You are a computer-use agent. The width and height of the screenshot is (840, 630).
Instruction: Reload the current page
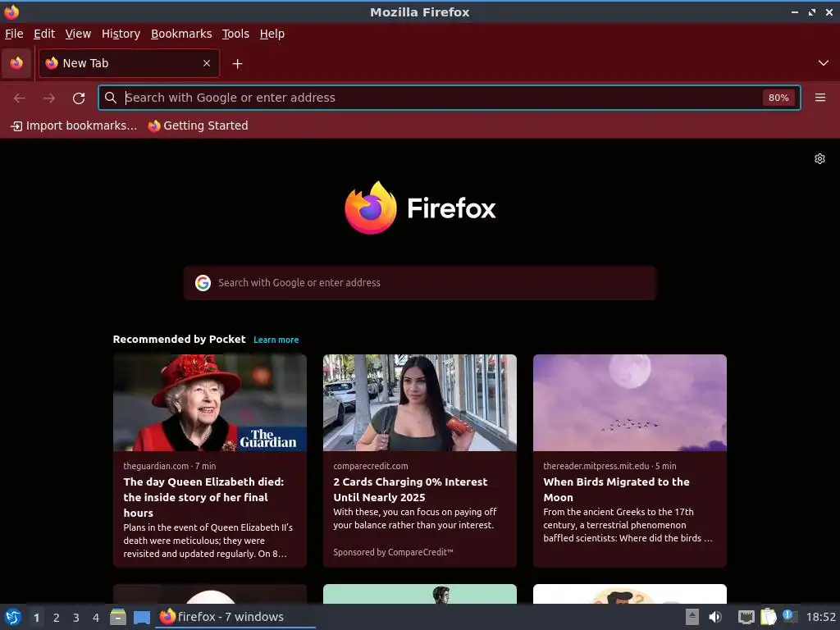[x=79, y=98]
